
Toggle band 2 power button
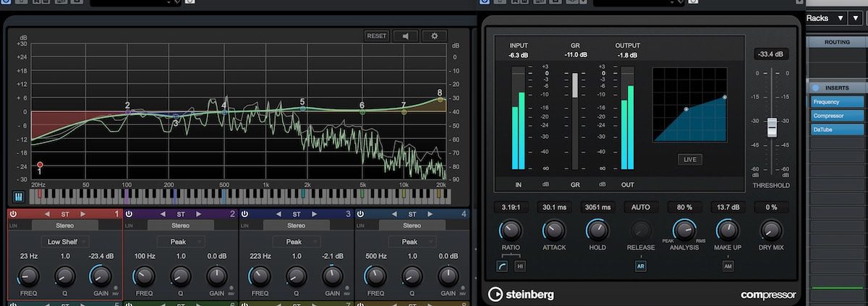click(129, 214)
